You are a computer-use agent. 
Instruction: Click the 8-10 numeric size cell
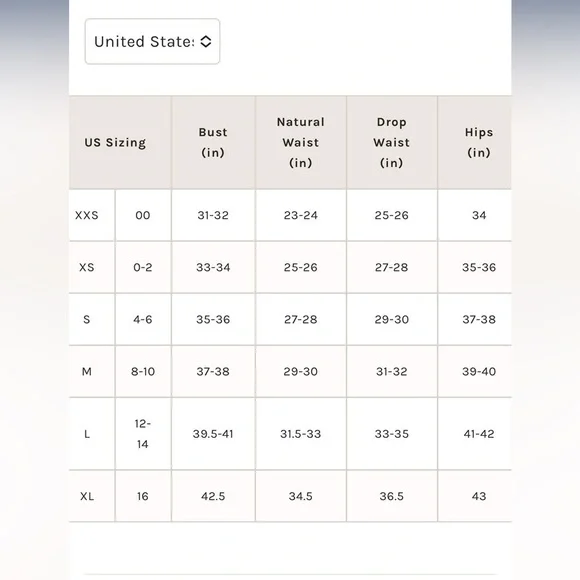[x=143, y=371]
